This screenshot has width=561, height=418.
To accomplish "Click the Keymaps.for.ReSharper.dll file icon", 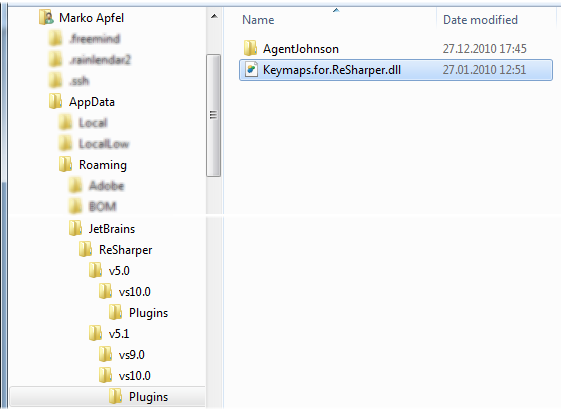I will coord(251,69).
